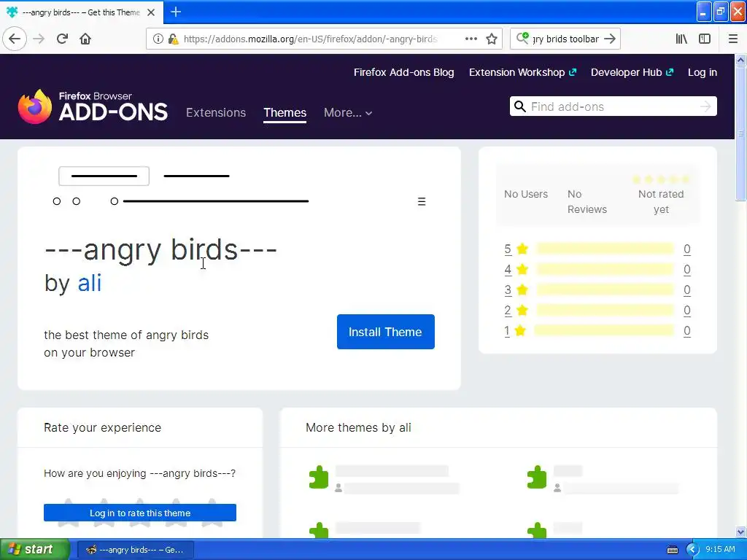Viewport: 747px width, 560px height.
Task: Open the browser home page icon
Action: pyautogui.click(x=85, y=39)
